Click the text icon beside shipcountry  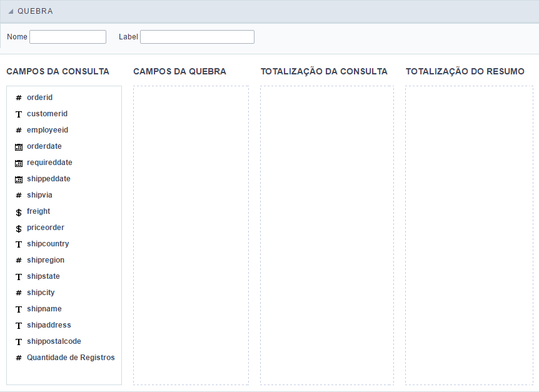pyautogui.click(x=19, y=244)
